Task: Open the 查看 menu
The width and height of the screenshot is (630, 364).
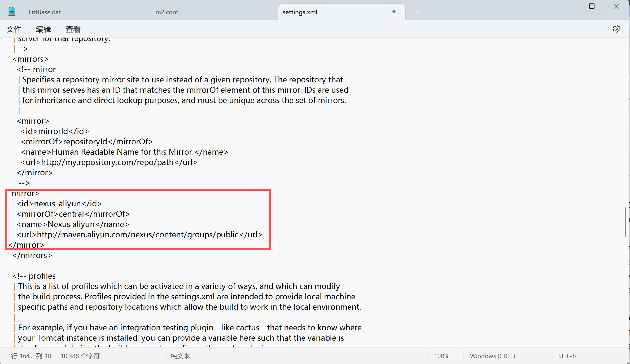Action: (x=73, y=29)
